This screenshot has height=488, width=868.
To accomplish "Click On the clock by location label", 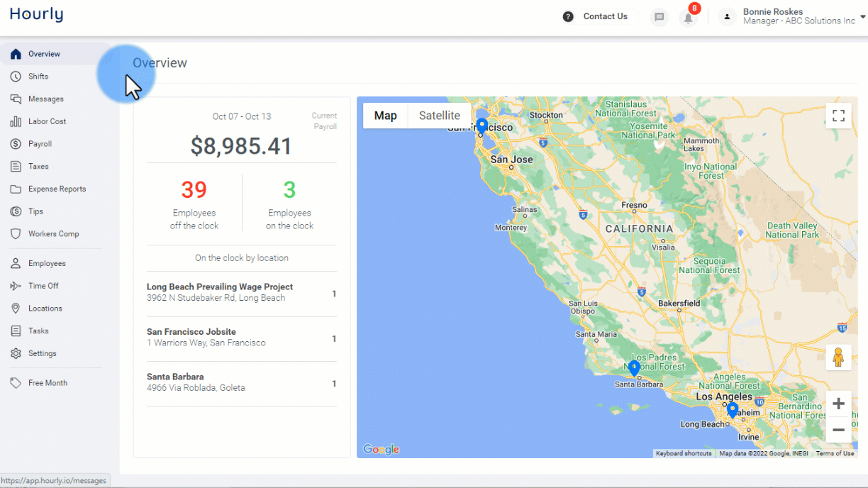I will (x=242, y=258).
